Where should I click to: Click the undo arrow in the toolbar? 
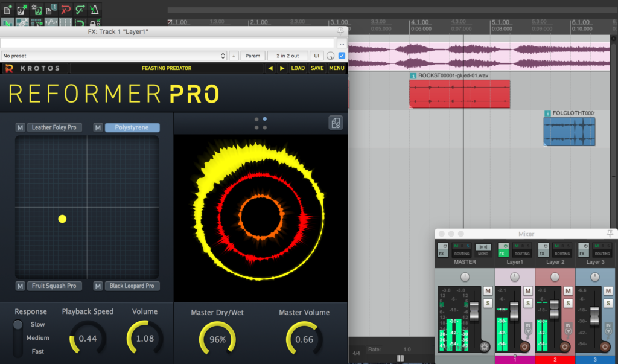coord(66,9)
